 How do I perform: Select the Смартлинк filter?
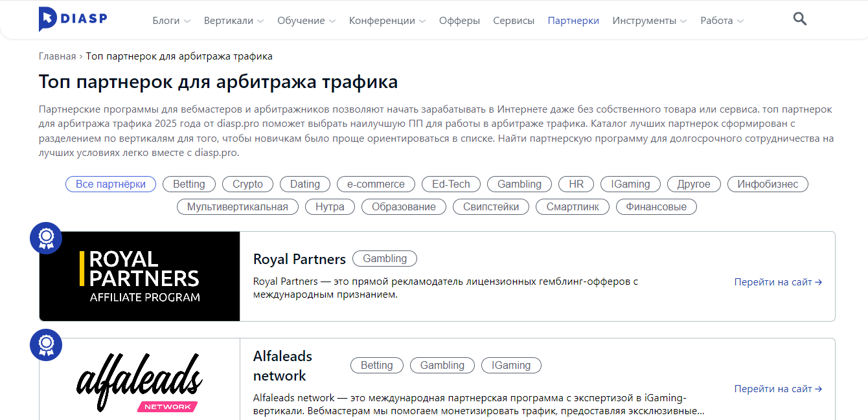click(x=573, y=207)
